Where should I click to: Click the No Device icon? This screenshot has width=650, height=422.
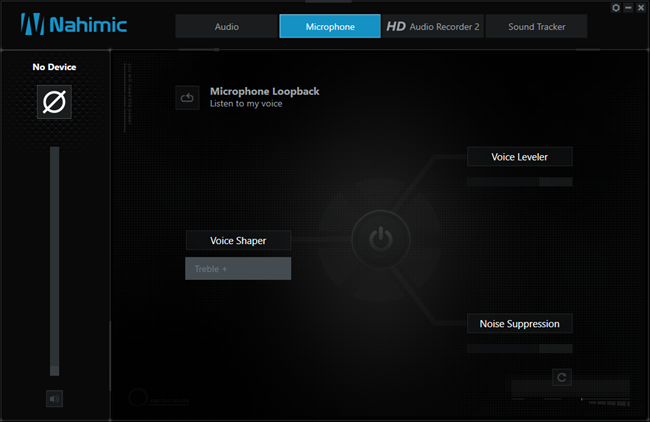(x=54, y=102)
